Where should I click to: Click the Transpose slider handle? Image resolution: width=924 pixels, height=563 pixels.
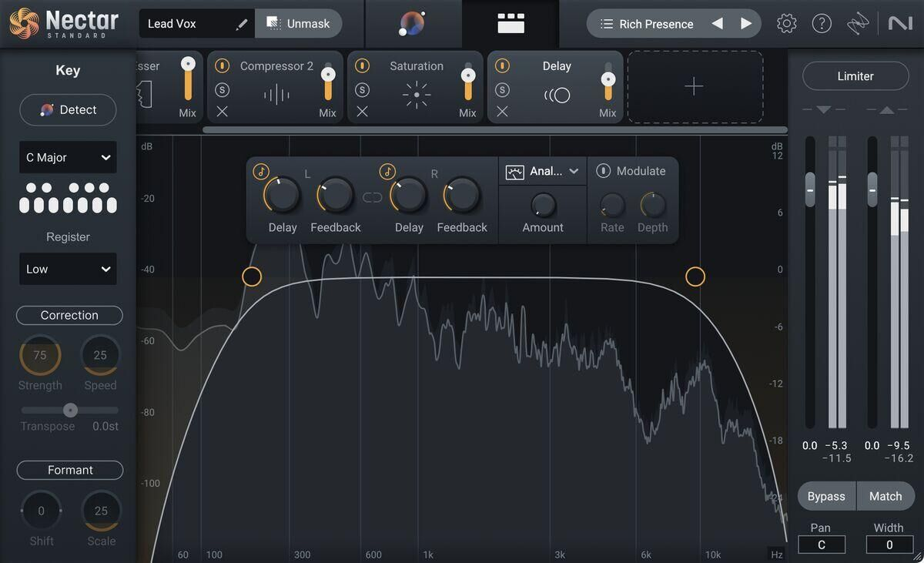(x=70, y=411)
